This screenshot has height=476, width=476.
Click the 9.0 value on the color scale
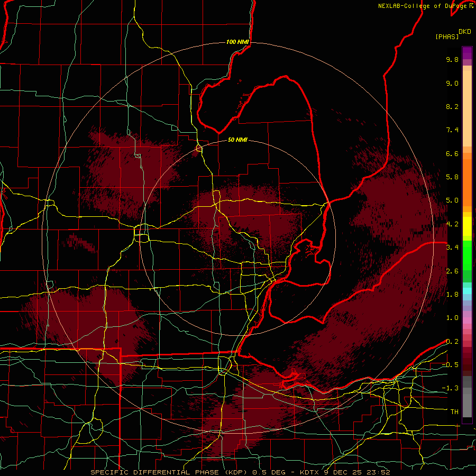click(452, 83)
